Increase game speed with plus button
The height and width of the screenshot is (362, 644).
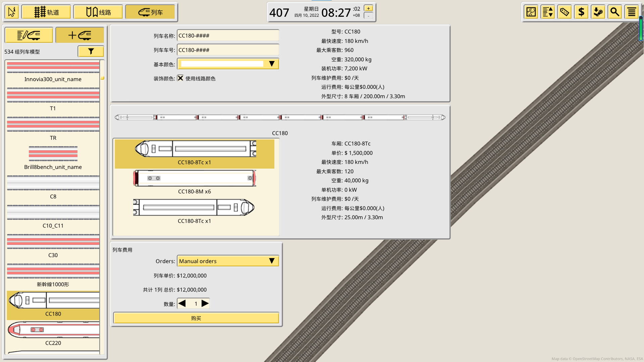click(x=368, y=8)
